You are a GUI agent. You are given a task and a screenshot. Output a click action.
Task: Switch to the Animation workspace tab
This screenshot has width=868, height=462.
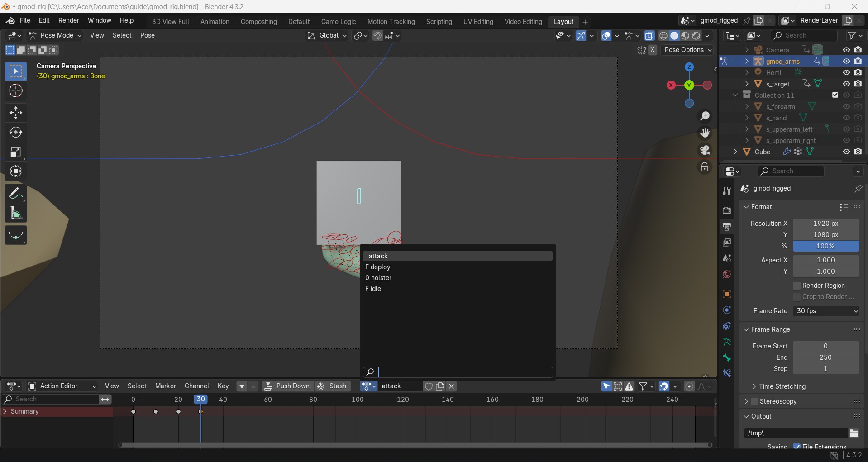[x=215, y=22]
